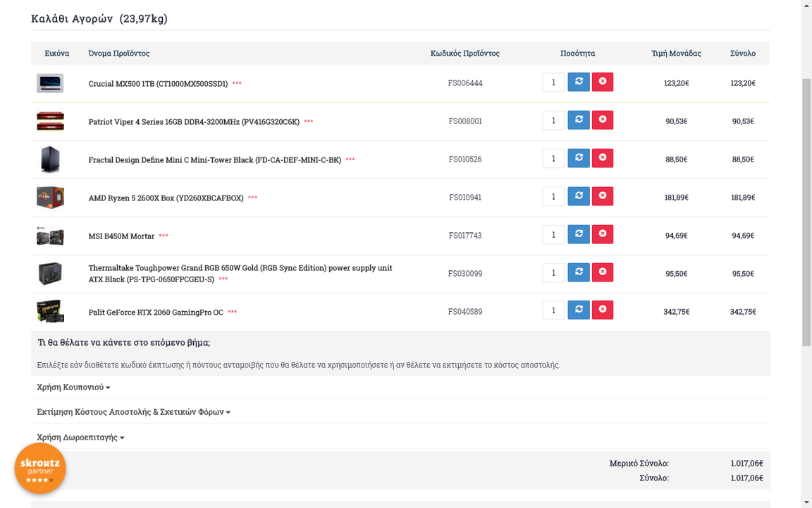Click the page vertical scrollbar
The image size is (812, 508).
(806, 212)
